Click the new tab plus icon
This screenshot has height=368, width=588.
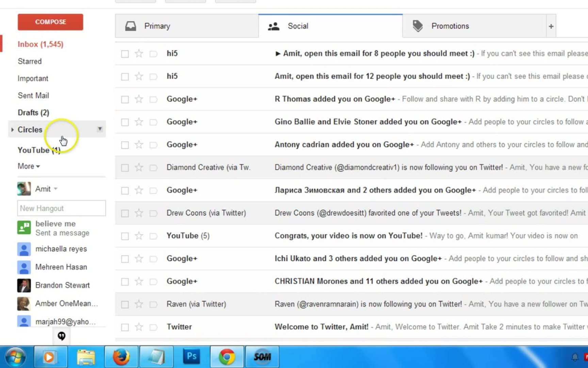[x=551, y=26]
